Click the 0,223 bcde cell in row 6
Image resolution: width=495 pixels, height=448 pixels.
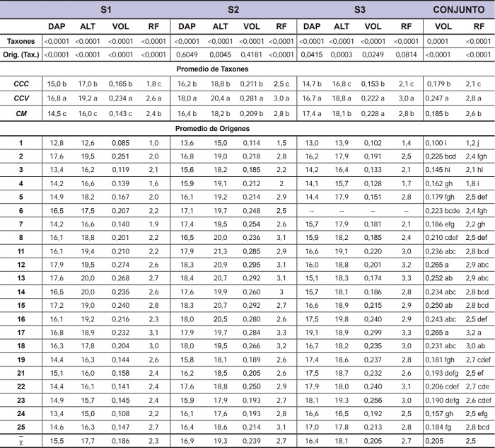pyautogui.click(x=443, y=210)
